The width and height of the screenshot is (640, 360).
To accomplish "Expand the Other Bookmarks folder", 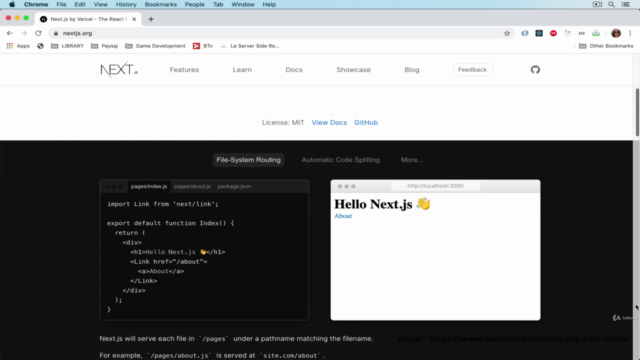I will pyautogui.click(x=606, y=46).
